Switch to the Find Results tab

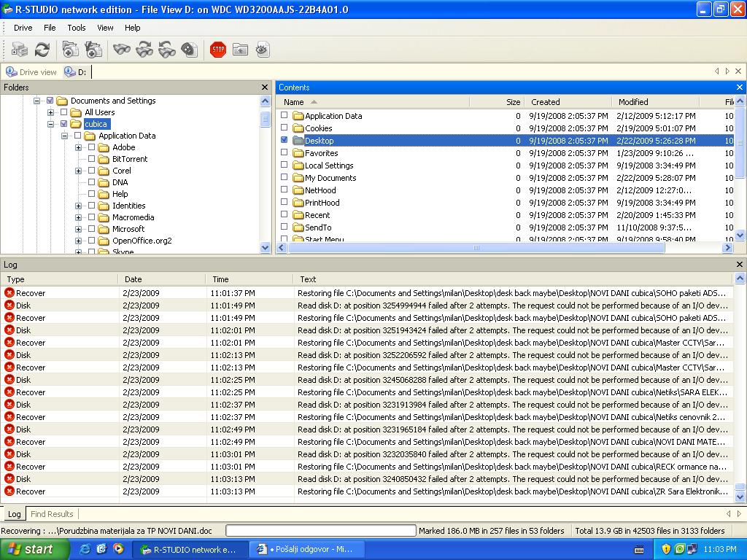[52, 514]
